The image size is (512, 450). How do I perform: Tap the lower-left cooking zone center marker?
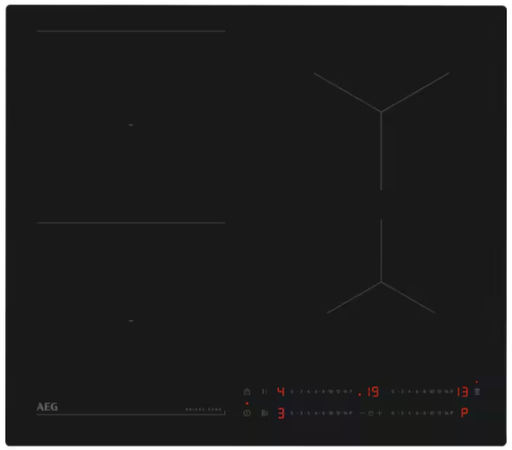pos(131,321)
